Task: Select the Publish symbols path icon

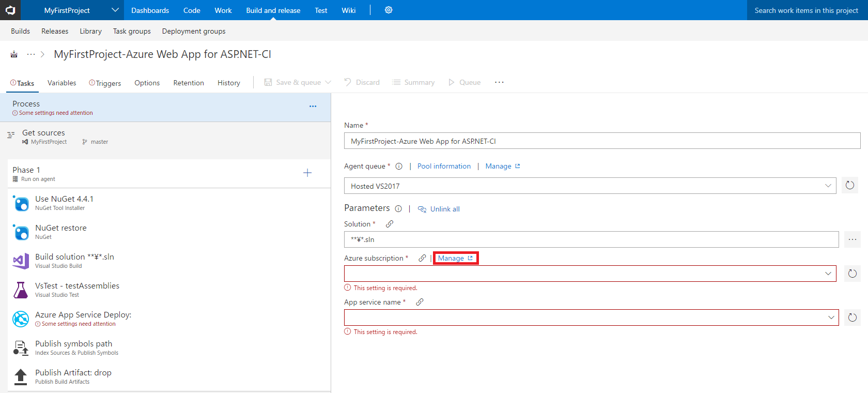Action: (21, 348)
